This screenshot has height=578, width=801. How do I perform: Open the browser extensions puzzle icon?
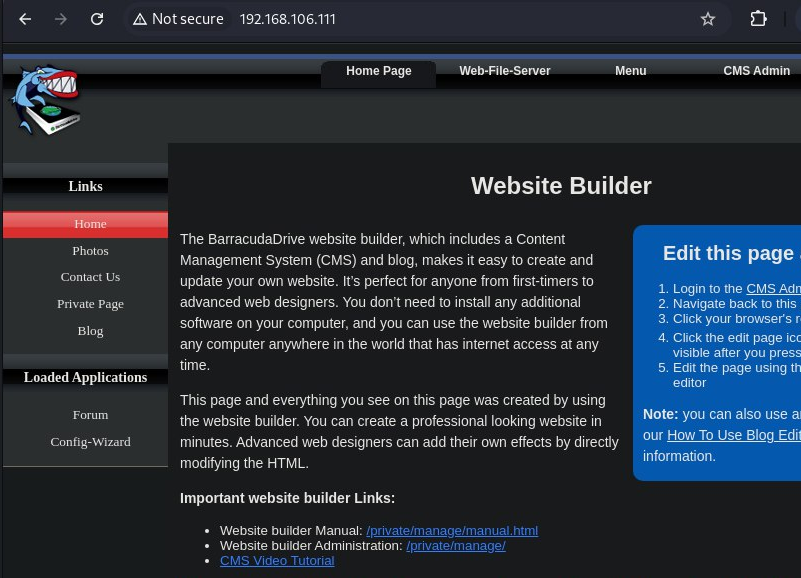[758, 19]
